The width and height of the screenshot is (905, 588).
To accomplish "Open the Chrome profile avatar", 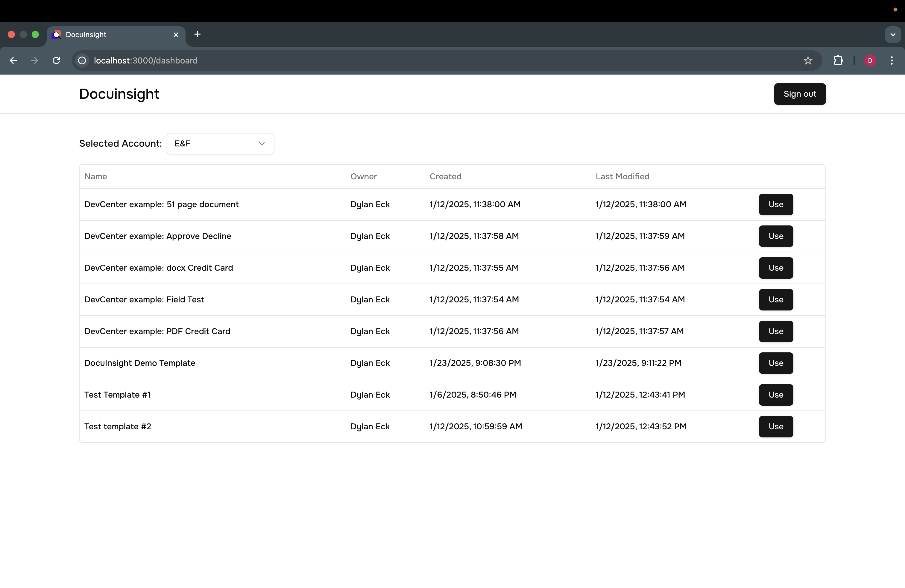I will [x=870, y=60].
